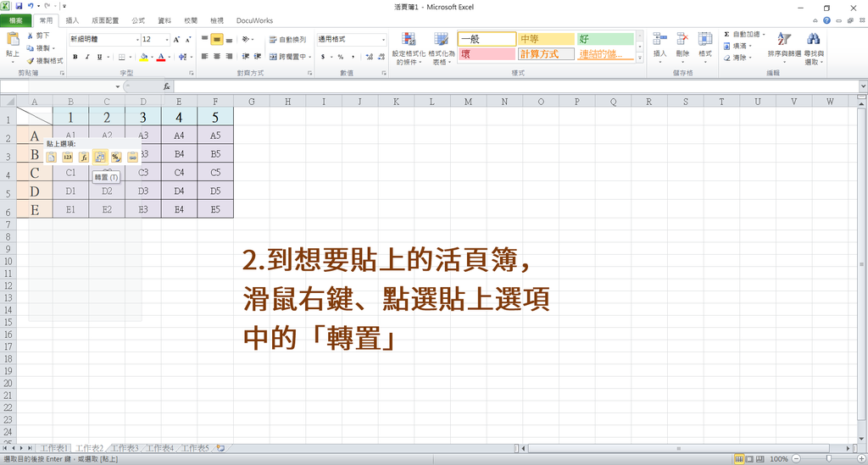Screen dimensions: 868x465
Task: Toggle Underline formatting
Action: [x=100, y=57]
